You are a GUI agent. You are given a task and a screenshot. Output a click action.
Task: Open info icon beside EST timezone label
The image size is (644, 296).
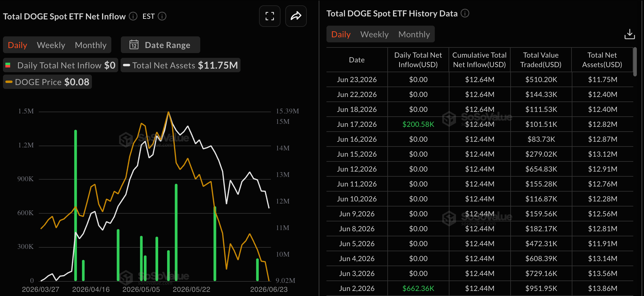162,16
